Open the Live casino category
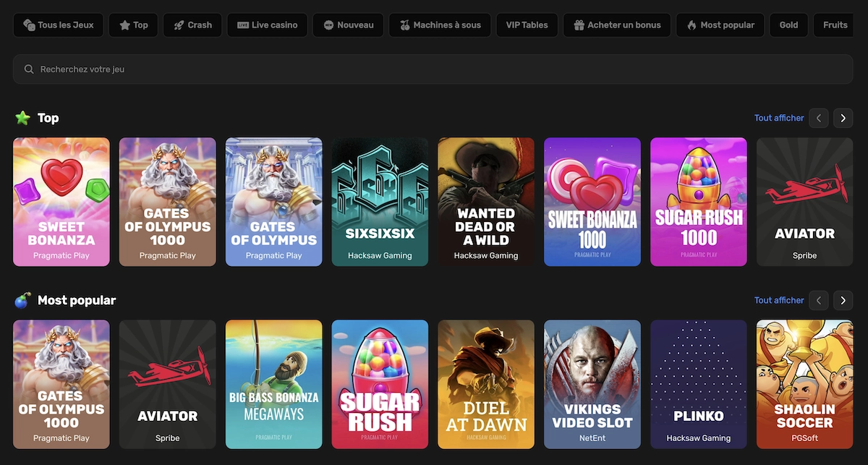This screenshot has width=868, height=465. point(267,25)
